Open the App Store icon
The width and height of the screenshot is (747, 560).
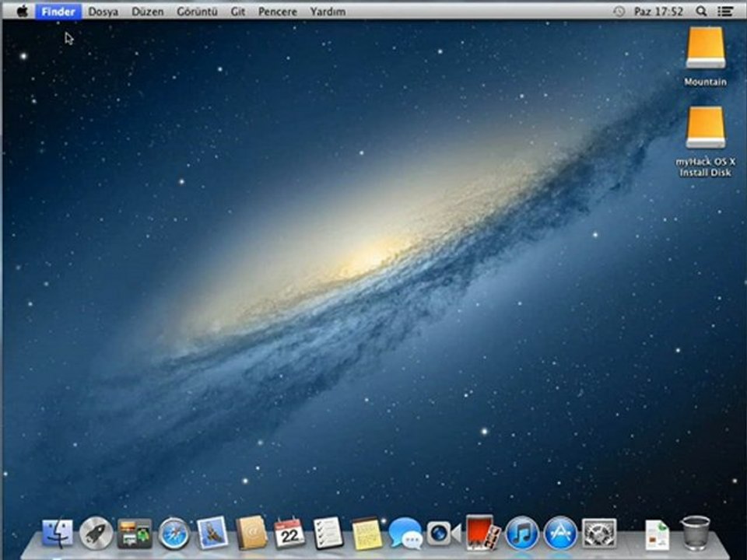(x=560, y=534)
